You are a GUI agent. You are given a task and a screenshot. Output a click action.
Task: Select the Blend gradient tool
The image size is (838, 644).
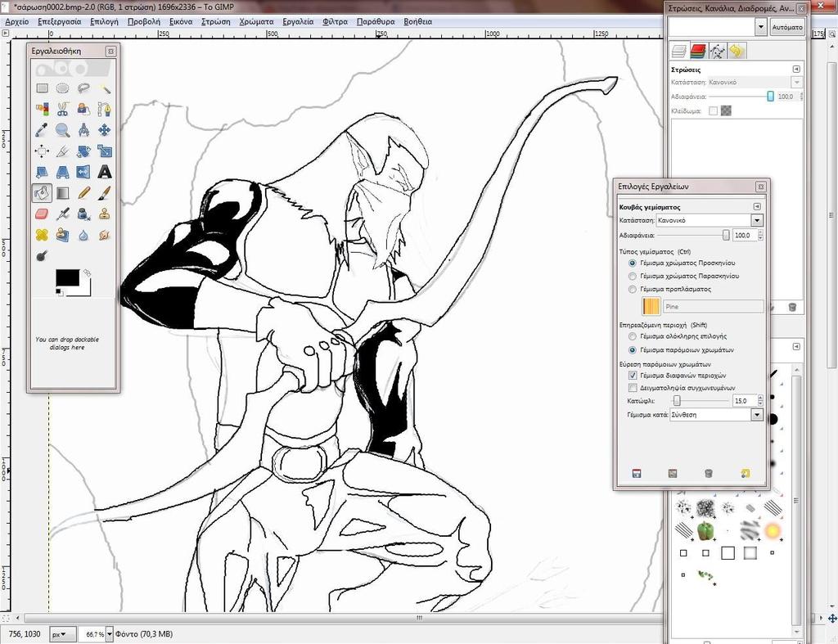[x=62, y=193]
